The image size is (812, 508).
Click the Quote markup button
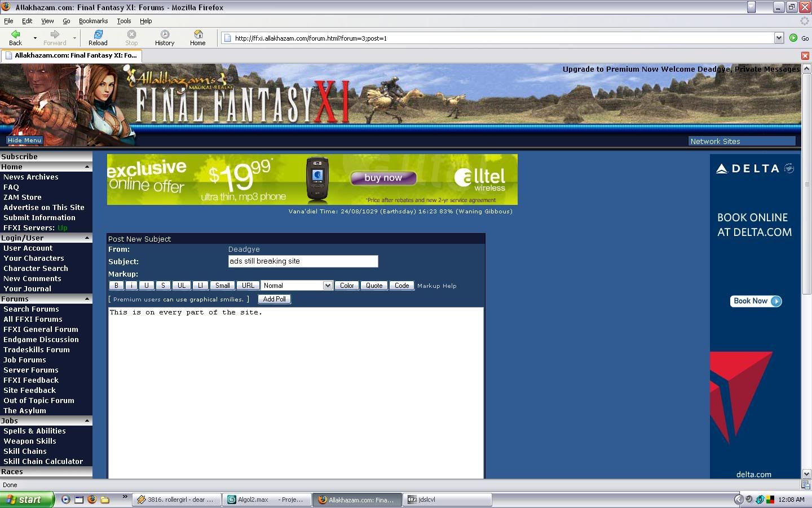[374, 286]
